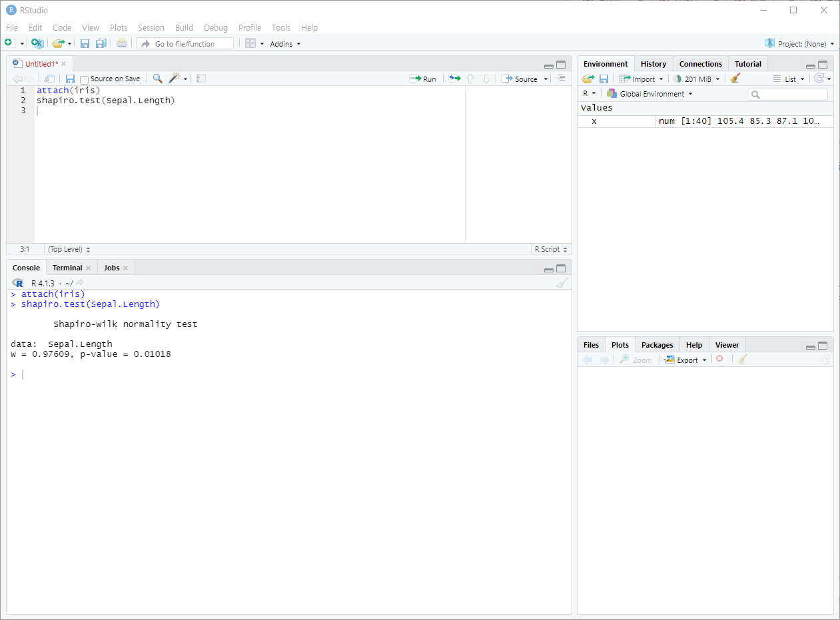
Task: Open Source button dropdown arrow
Action: point(546,79)
